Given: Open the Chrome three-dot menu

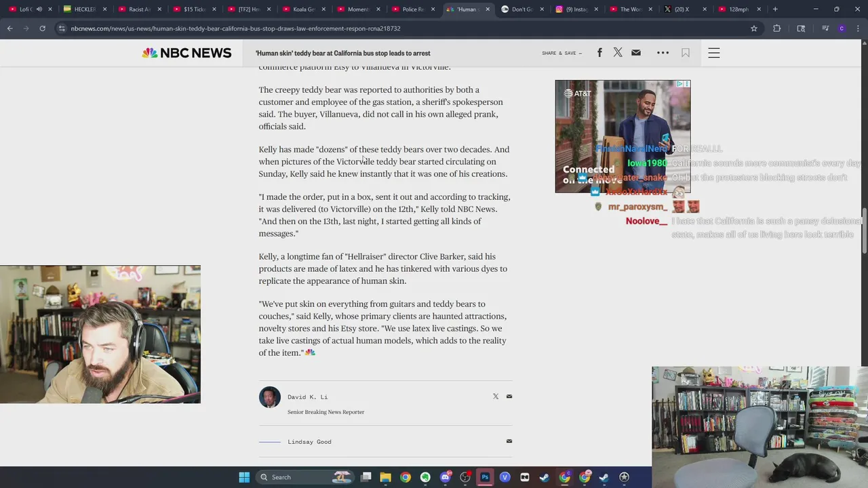Looking at the screenshot, I should pos(858,28).
